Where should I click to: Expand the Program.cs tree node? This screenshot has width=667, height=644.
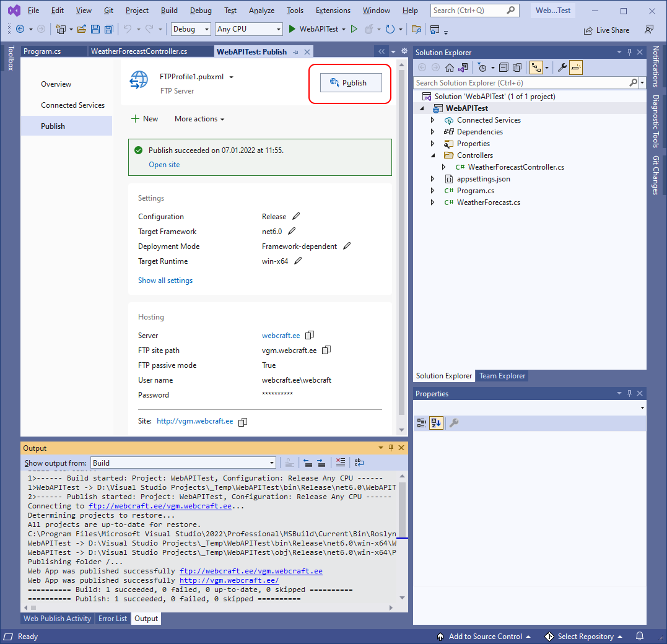coord(432,191)
